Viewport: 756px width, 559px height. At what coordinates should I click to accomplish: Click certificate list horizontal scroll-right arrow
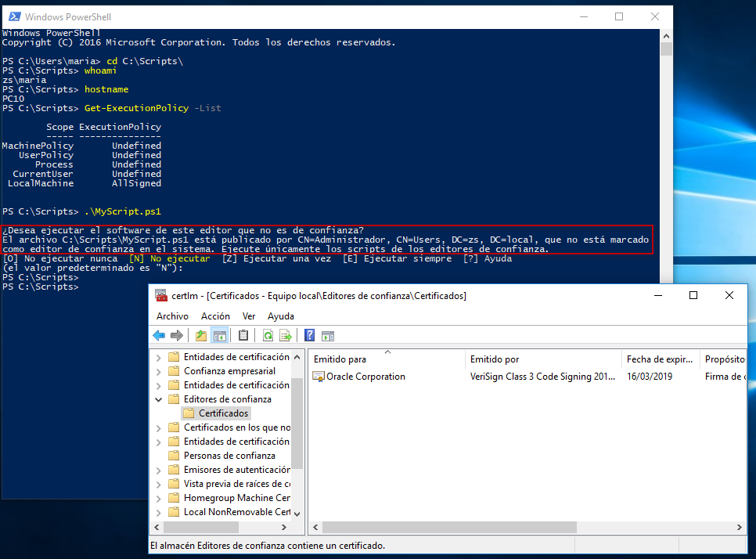point(739,527)
